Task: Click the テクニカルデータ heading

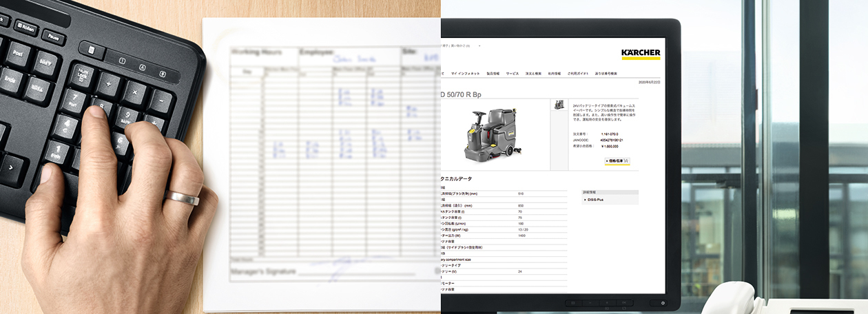Action: (456, 179)
